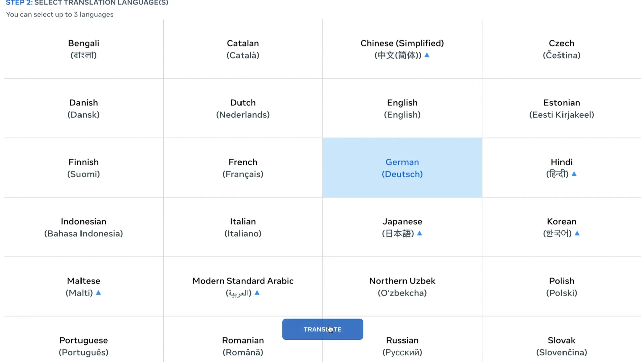Choose Italian as a translation language

(x=243, y=227)
